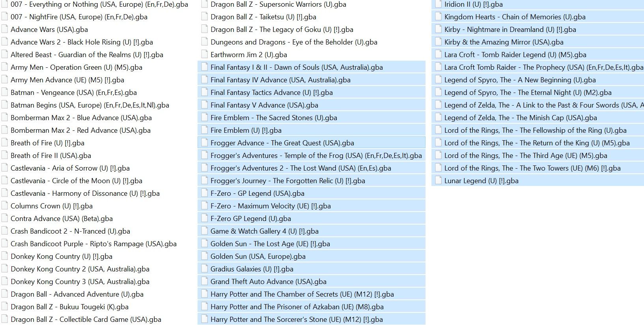Click the file icon next to Lunar Legend (U)
The height and width of the screenshot is (325, 644).
tap(438, 180)
